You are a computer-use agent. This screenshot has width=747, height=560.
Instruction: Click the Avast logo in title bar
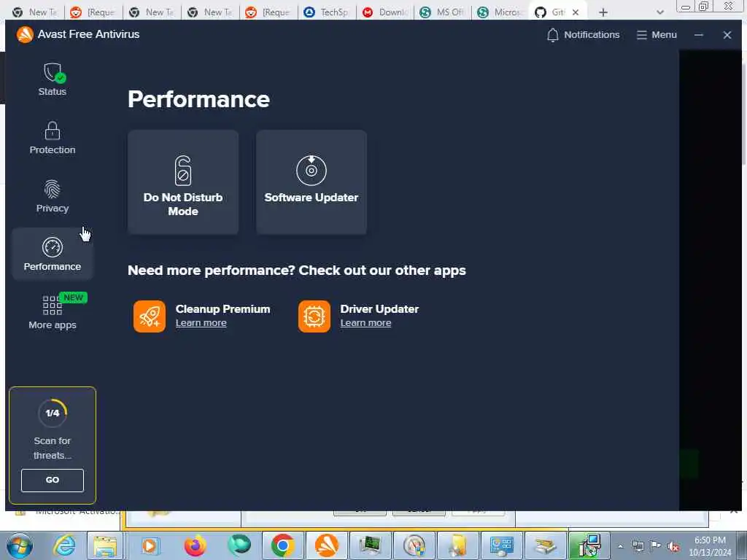point(25,34)
